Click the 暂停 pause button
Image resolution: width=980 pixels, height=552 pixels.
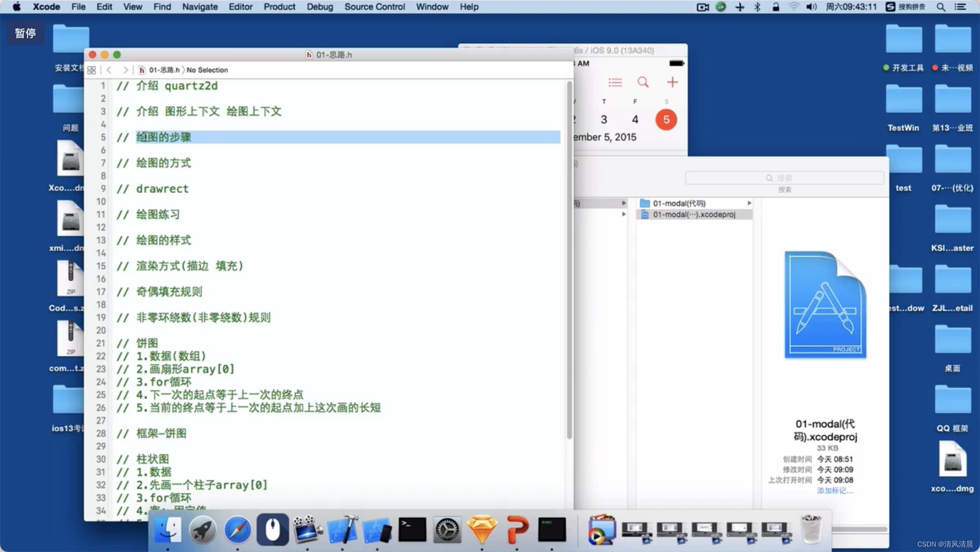click(25, 33)
